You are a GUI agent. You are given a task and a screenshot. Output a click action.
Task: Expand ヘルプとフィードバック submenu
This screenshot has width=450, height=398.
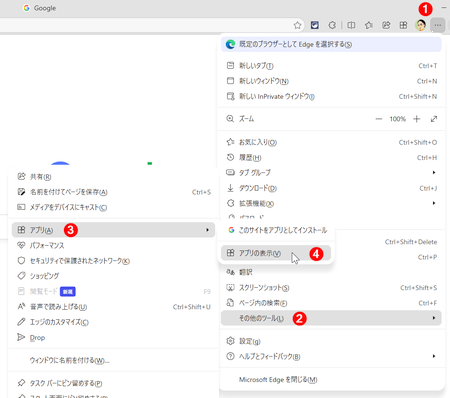click(x=331, y=356)
